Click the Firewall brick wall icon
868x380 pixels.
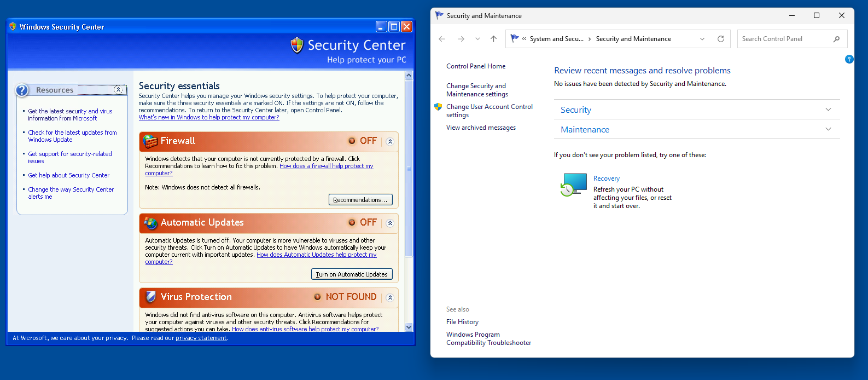[150, 141]
